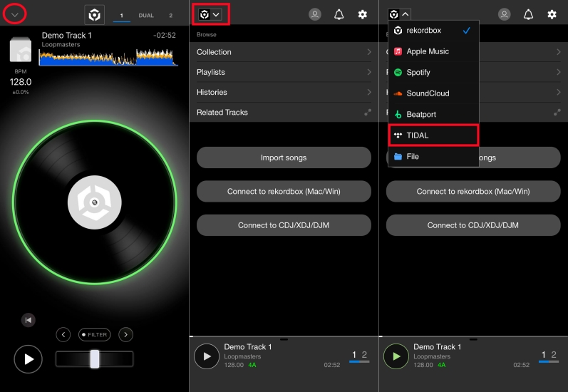Open Playlists on the middle screen
The width and height of the screenshot is (568, 392).
[x=284, y=72]
